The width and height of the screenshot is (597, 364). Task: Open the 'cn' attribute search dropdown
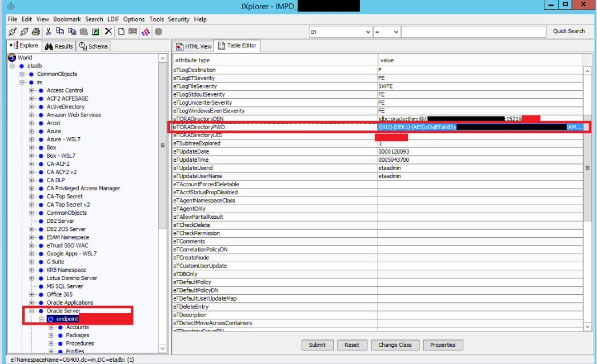368,32
